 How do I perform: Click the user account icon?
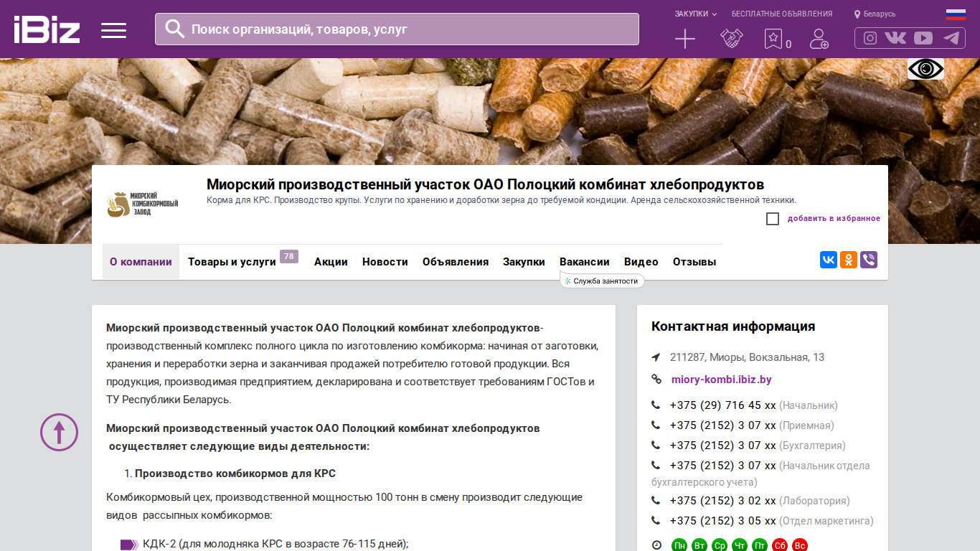coord(819,39)
